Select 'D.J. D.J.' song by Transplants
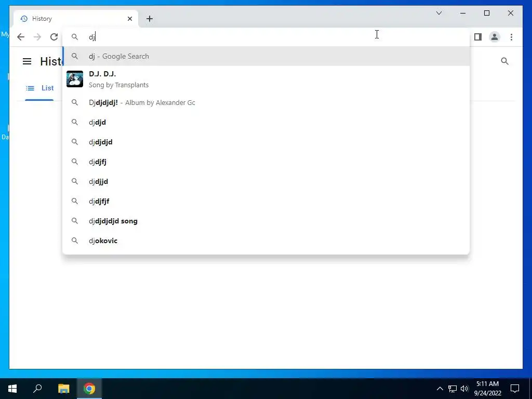Screen dimensions: 532x399 266,79
